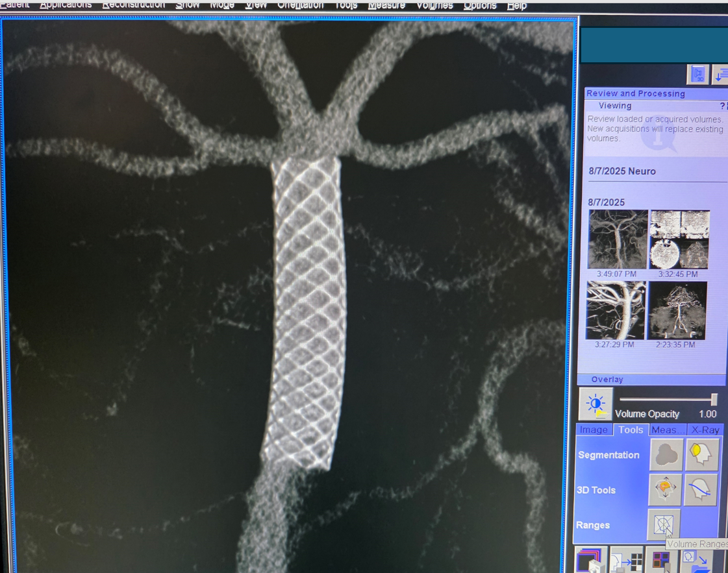Activate the 3D Tools head with arrows icon

[665, 489]
